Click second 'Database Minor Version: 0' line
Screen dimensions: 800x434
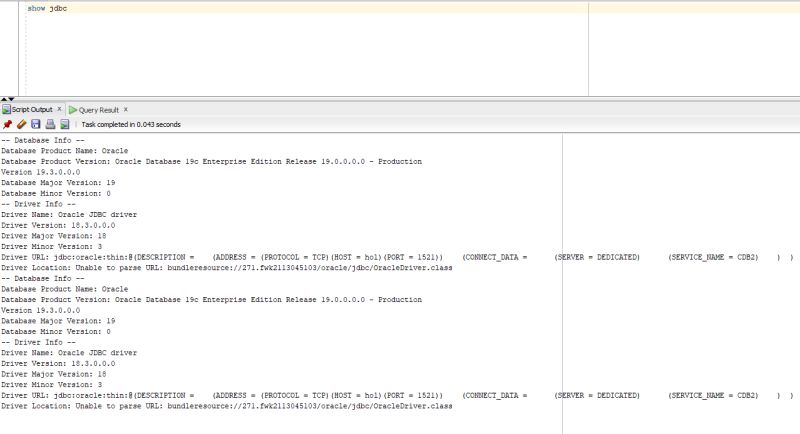pyautogui.click(x=56, y=331)
